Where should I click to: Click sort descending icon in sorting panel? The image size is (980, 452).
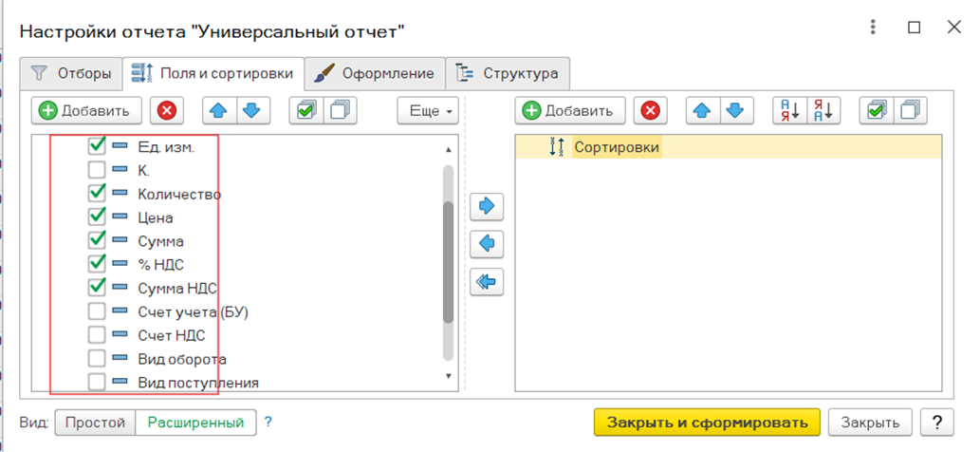[x=825, y=111]
